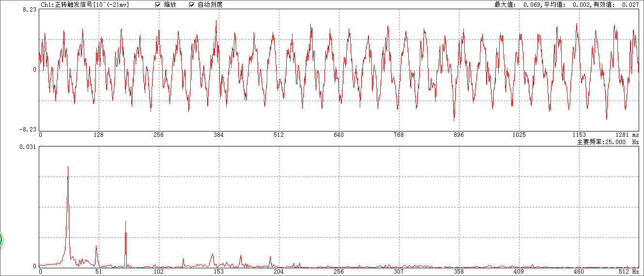Screen dimensions: 644x276
Task: Click the green circular icon at left edge
Action: click(1, 239)
